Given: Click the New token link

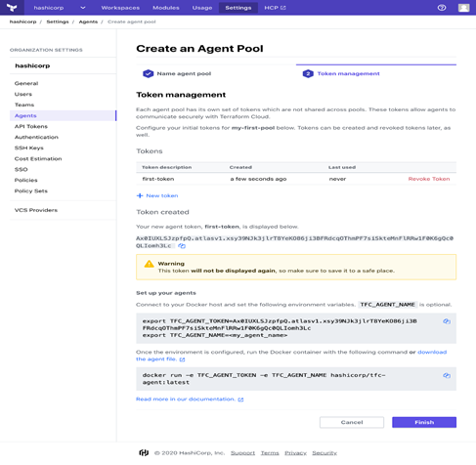Looking at the screenshot, I should pyautogui.click(x=162, y=195).
